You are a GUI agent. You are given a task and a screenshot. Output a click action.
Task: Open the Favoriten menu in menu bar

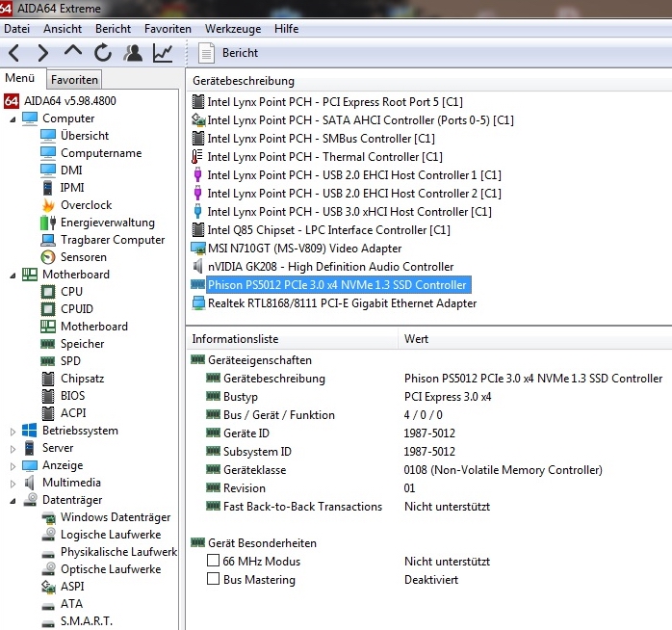click(168, 29)
